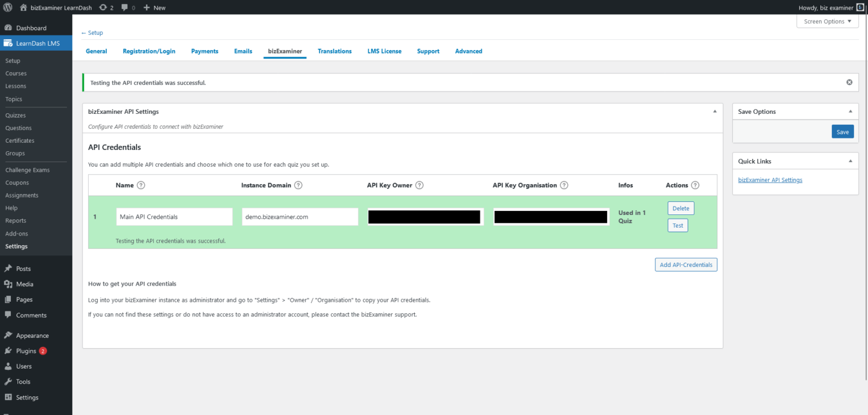Check pending updates via the update arrows icon
This screenshot has width=868, height=415.
coord(102,7)
